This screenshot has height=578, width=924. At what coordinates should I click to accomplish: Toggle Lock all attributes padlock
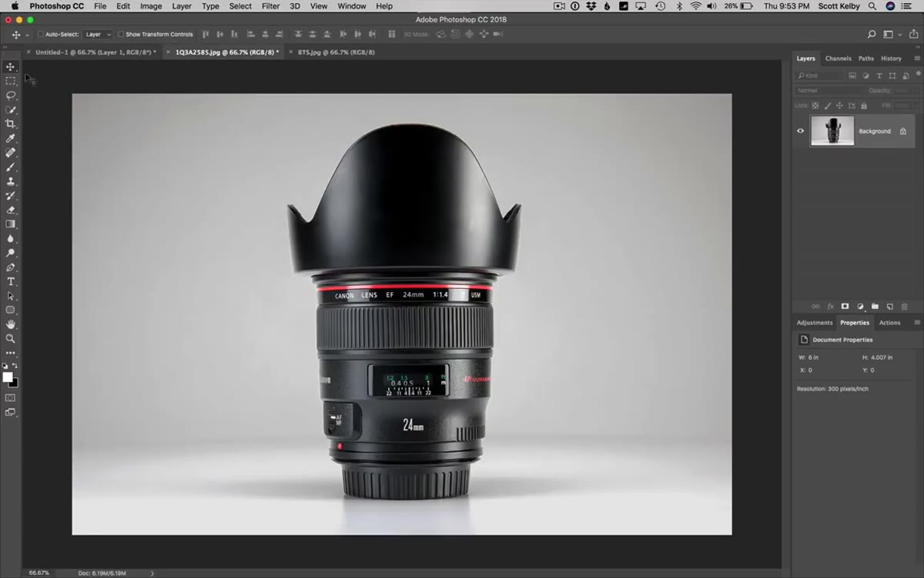[864, 106]
